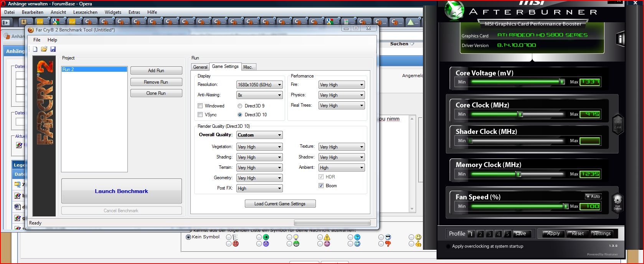
Task: Click Load Current Game Settings button
Action: tap(280, 204)
